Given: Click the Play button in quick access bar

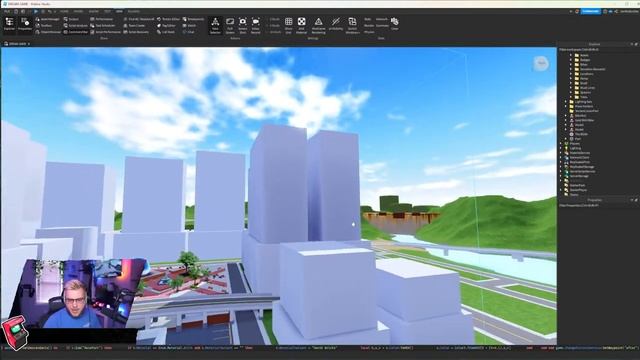Looking at the screenshot, I should (36, 11).
